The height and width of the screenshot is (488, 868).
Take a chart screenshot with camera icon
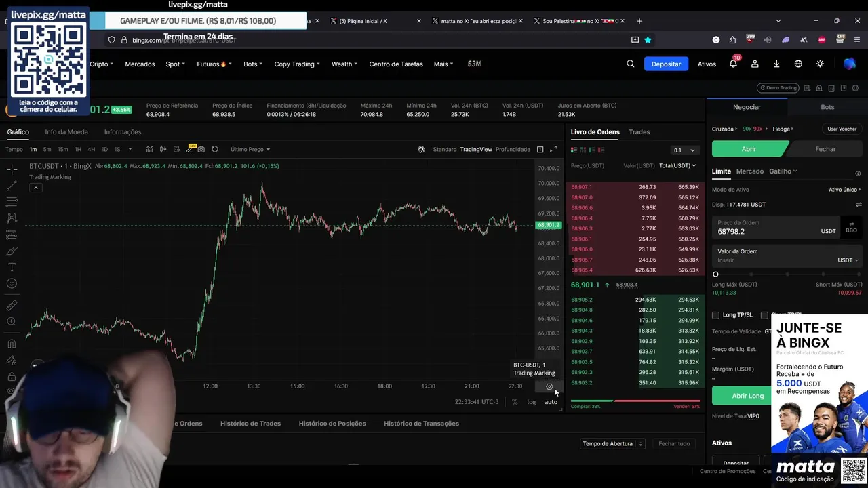tap(201, 149)
